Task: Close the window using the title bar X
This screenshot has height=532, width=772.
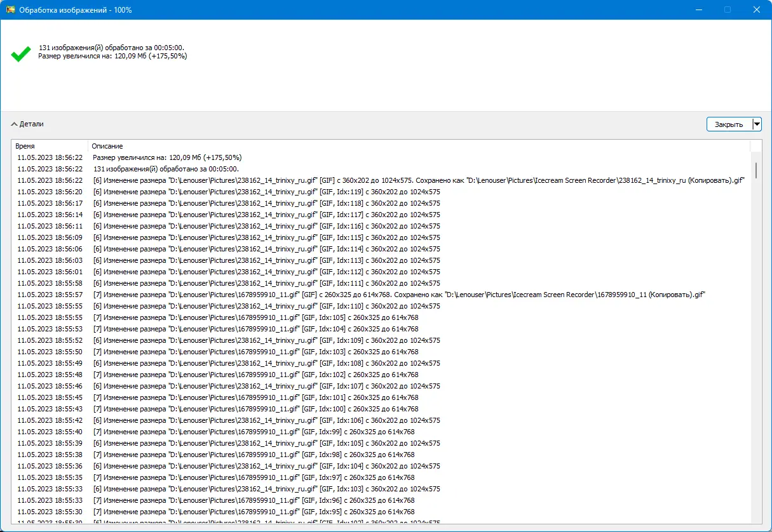Action: point(757,10)
